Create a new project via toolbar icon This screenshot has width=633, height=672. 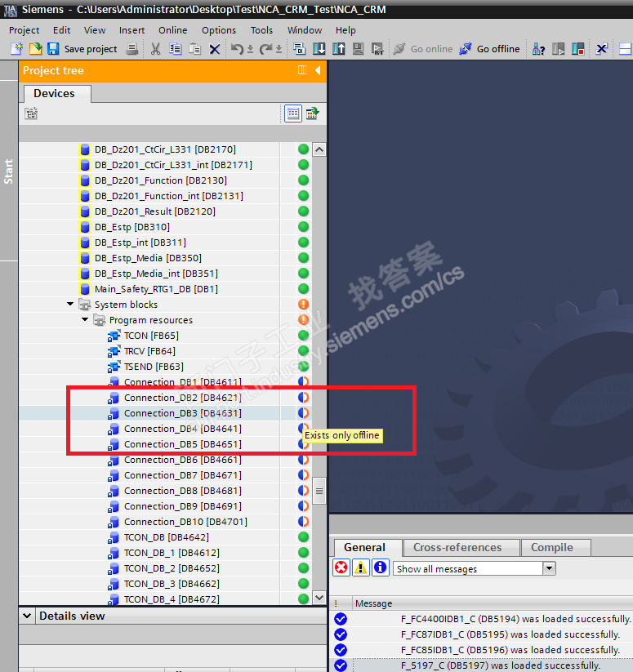pyautogui.click(x=16, y=49)
